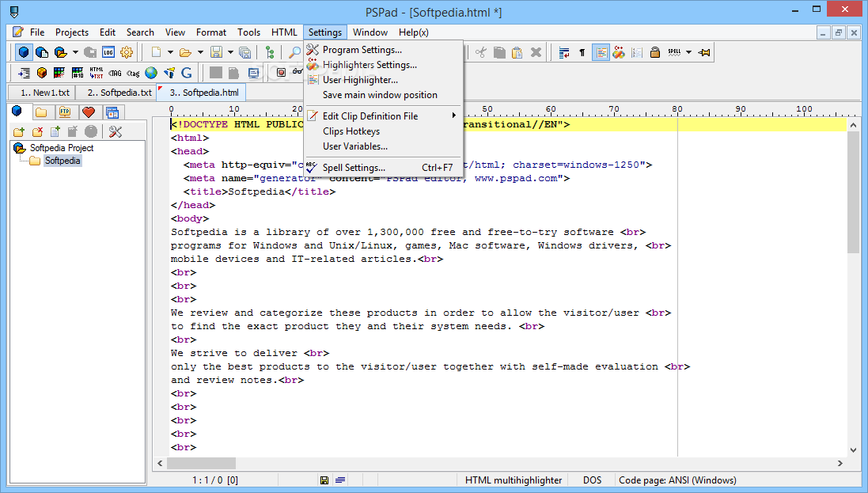The height and width of the screenshot is (493, 868).
Task: Click the lowercase tag icon
Action: point(133,73)
